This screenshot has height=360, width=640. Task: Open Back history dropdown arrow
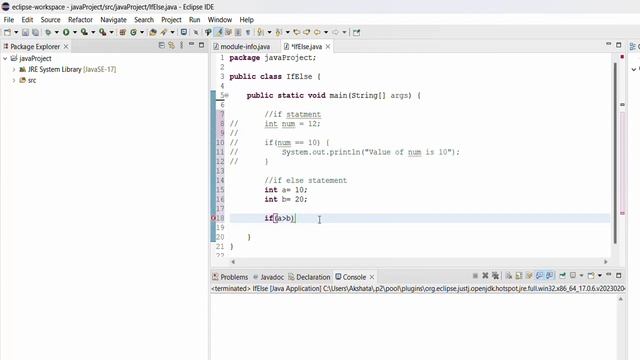[x=326, y=32]
